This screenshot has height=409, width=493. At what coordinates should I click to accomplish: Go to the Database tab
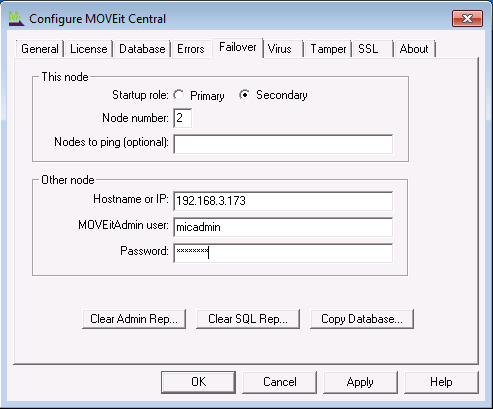pos(142,49)
